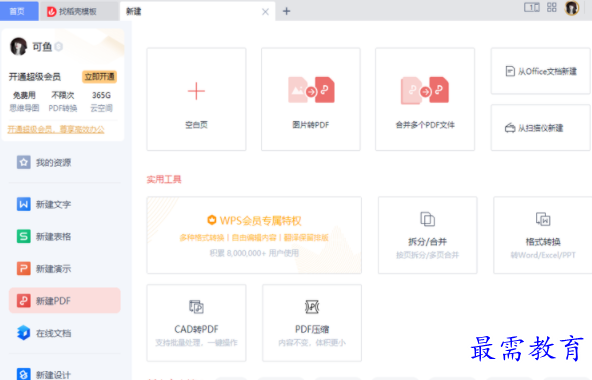Select 新建文字 in the sidebar
This screenshot has width=592, height=380.
[x=65, y=204]
